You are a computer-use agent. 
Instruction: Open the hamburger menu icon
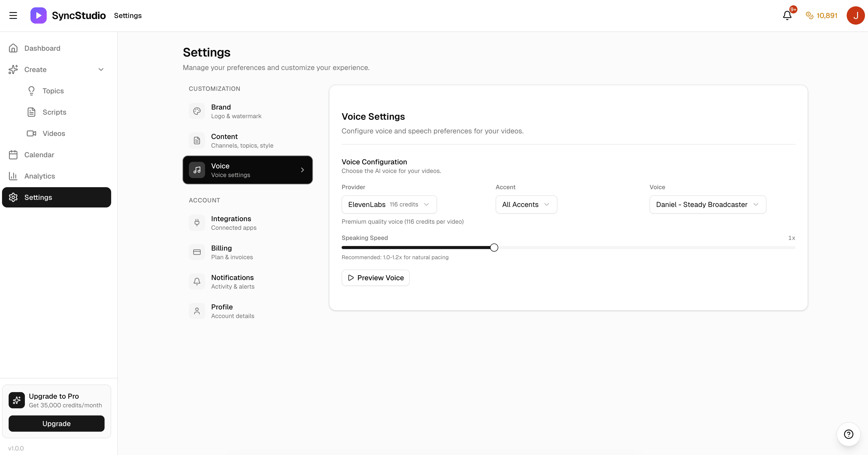tap(13, 15)
